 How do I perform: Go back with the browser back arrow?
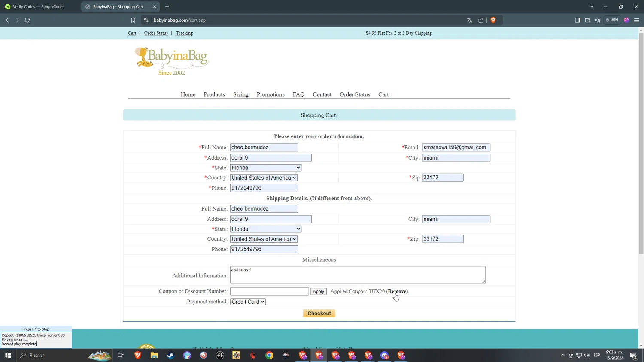pos(7,20)
